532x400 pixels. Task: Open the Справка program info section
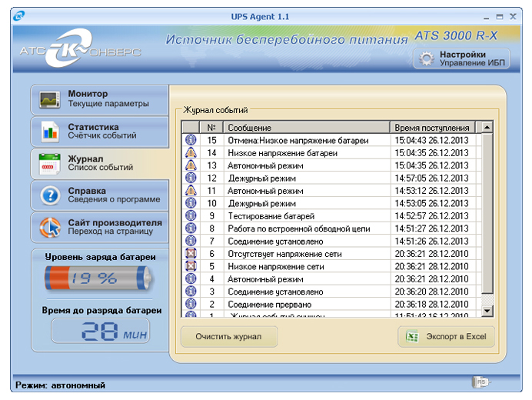(x=99, y=195)
